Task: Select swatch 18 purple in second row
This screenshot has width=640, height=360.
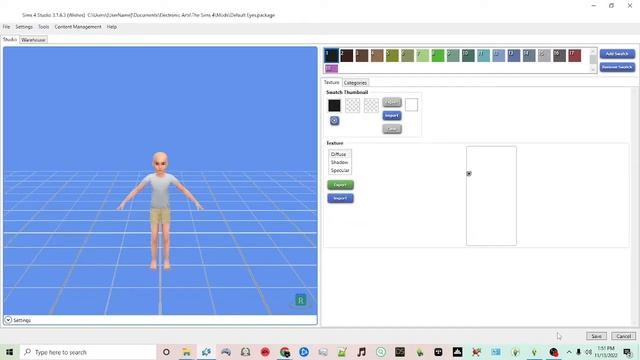Action: 331,68
